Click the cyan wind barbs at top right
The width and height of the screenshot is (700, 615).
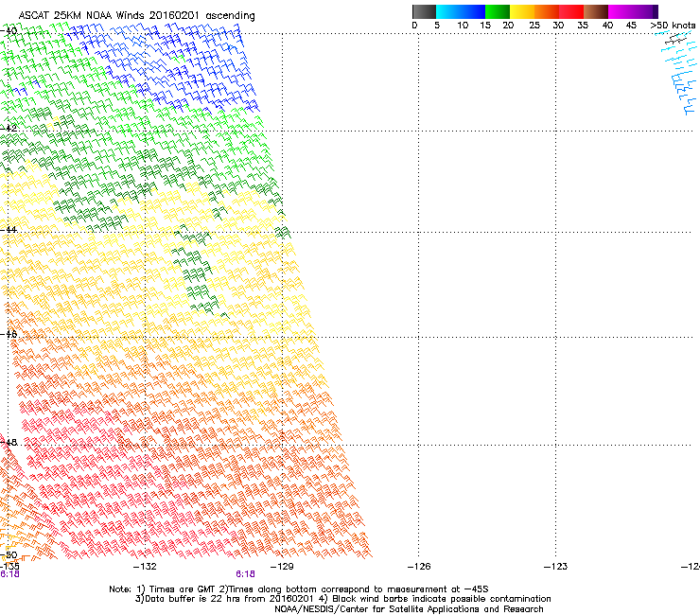[678, 74]
